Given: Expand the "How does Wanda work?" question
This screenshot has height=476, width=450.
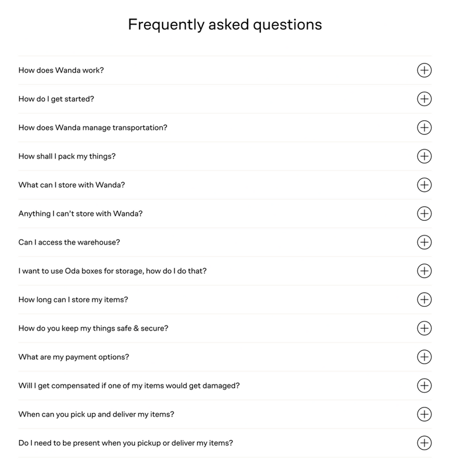Looking at the screenshot, I should coord(424,70).
